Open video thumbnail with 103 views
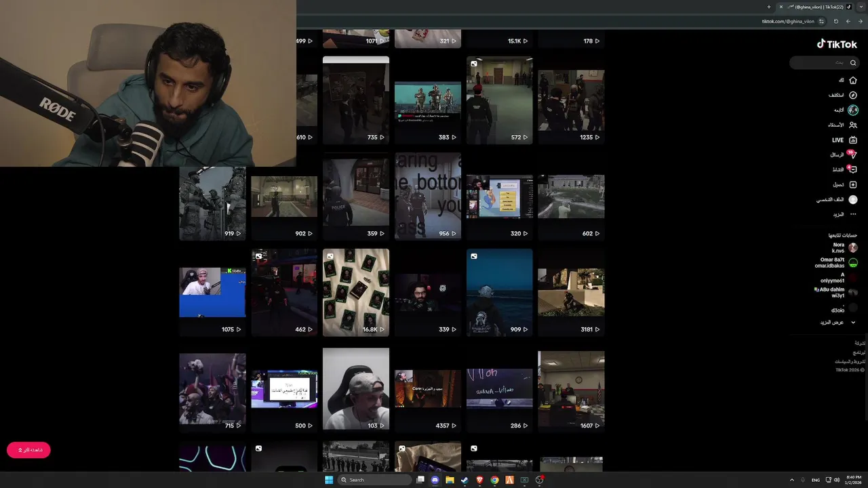The width and height of the screenshot is (868, 488). [356, 388]
